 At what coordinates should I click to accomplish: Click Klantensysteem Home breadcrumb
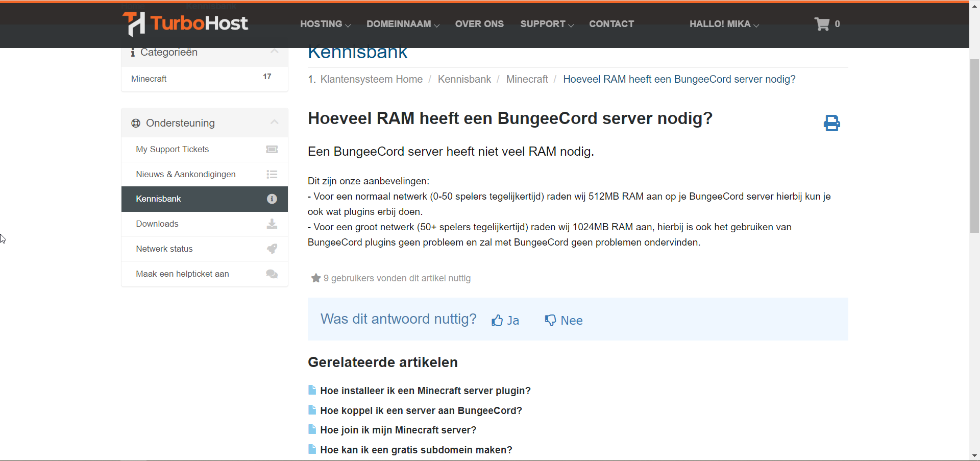tap(371, 79)
